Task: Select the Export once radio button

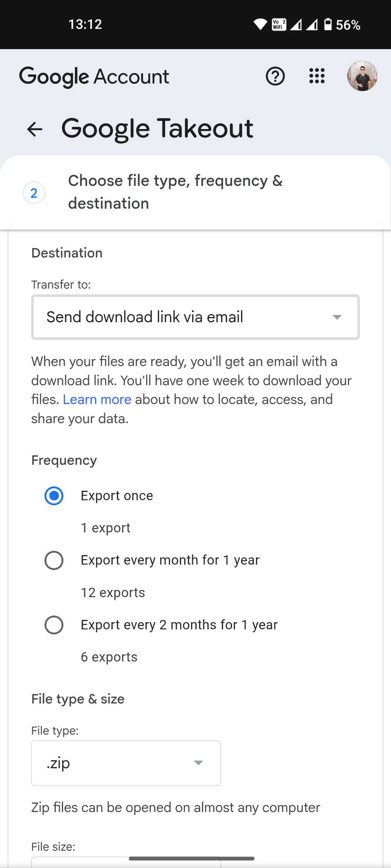Action: tap(54, 496)
